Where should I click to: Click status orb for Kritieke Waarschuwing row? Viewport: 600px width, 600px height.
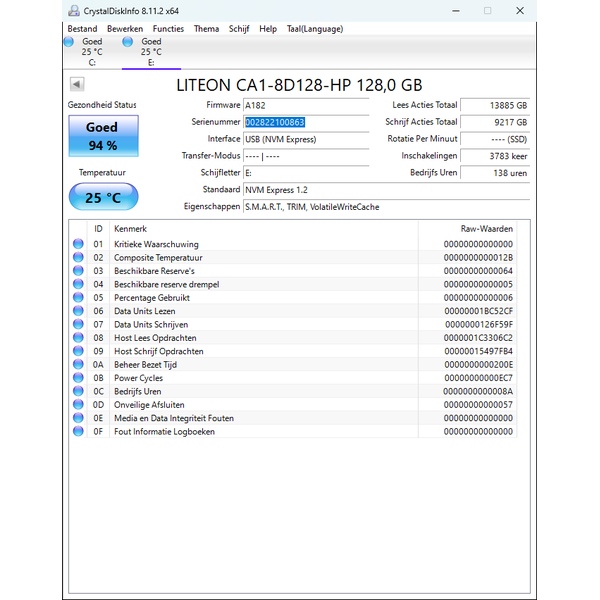click(x=78, y=244)
